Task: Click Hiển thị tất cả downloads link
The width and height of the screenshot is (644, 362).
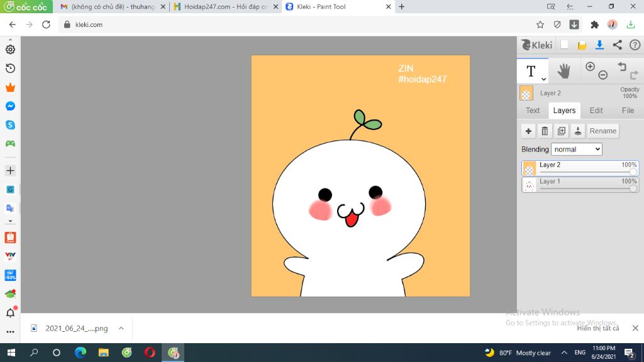Action: [x=597, y=328]
